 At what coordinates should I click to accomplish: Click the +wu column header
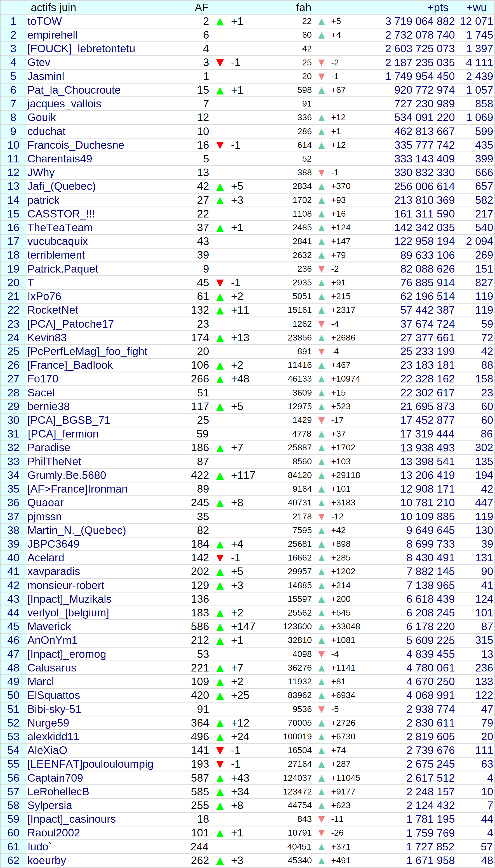click(476, 8)
